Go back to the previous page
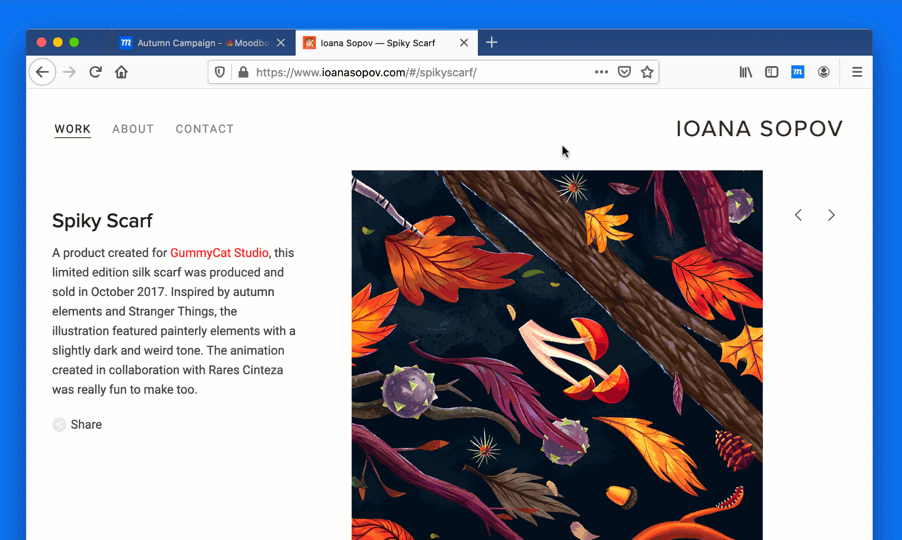Image resolution: width=902 pixels, height=540 pixels. pyautogui.click(x=42, y=72)
